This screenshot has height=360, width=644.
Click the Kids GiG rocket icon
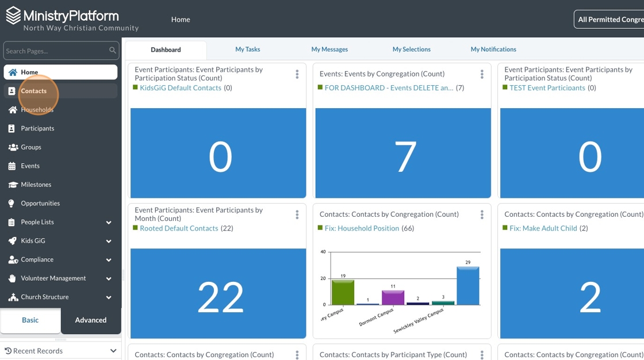click(12, 241)
